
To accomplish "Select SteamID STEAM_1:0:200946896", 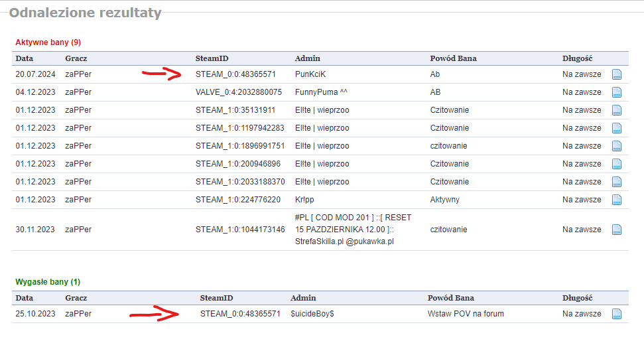I will click(238, 164).
